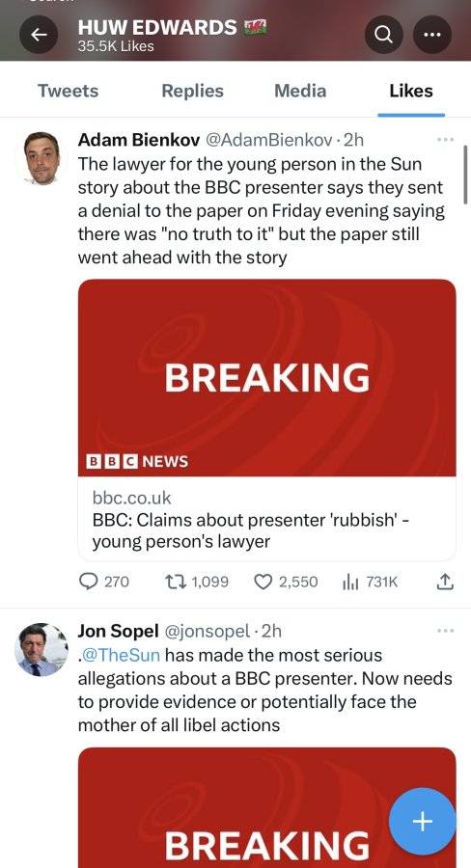View Jon Sopel's profile avatar

[41, 650]
